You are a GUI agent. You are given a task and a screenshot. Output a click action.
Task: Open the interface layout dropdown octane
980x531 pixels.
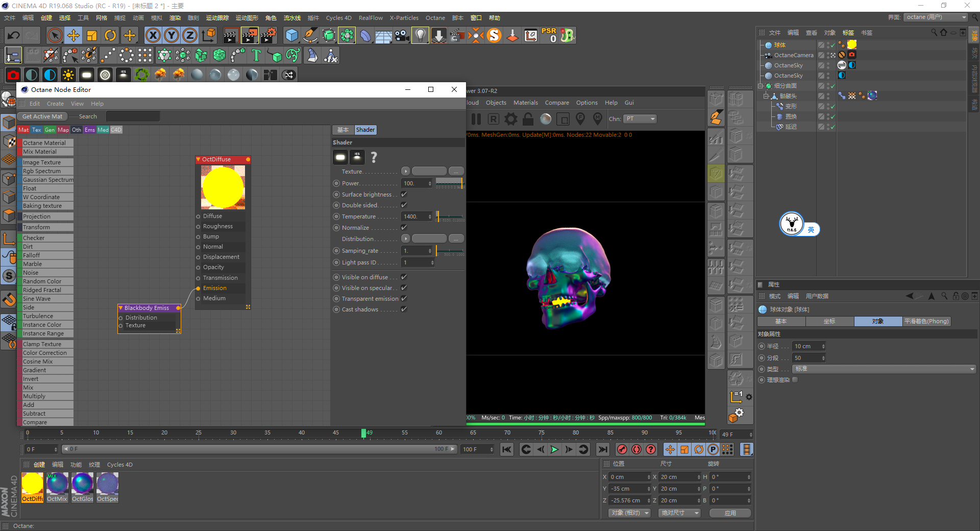coord(936,17)
